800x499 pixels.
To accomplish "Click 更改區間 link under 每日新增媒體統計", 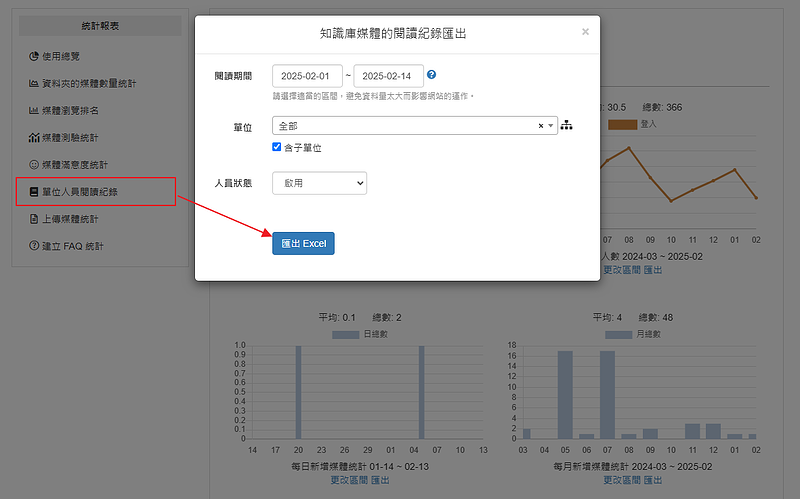I will [x=349, y=480].
